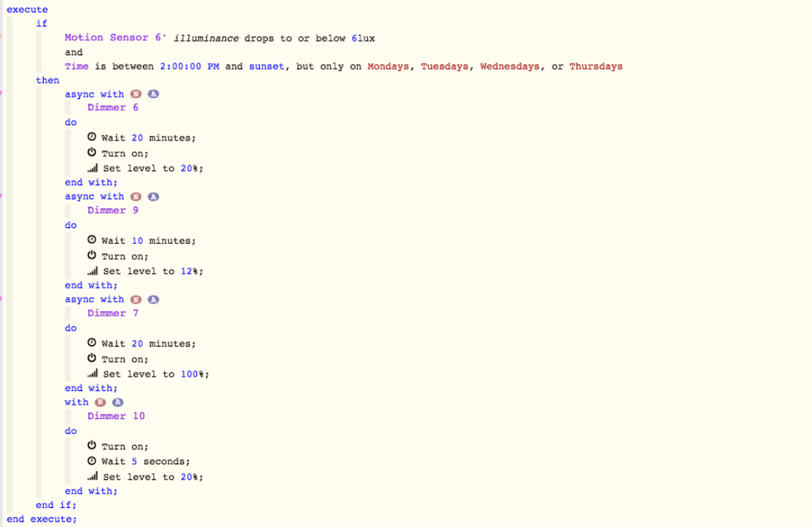Click the 'with' keyword above Dimmer 10

tap(76, 402)
